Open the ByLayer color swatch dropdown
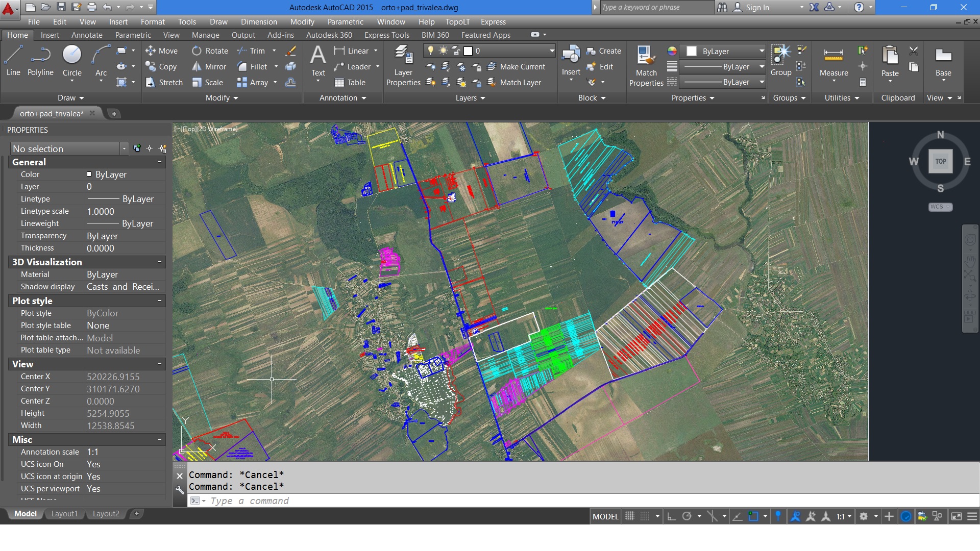980x551 pixels. point(762,51)
